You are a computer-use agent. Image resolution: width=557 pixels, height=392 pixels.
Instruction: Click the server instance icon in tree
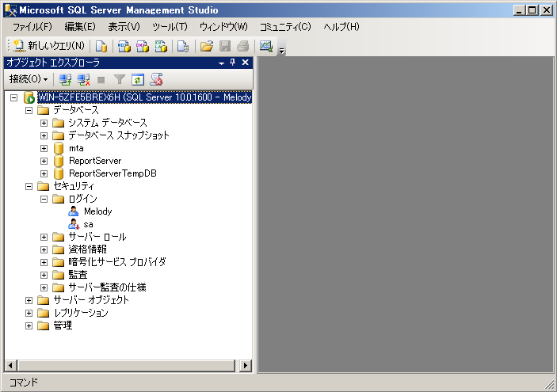(x=29, y=97)
